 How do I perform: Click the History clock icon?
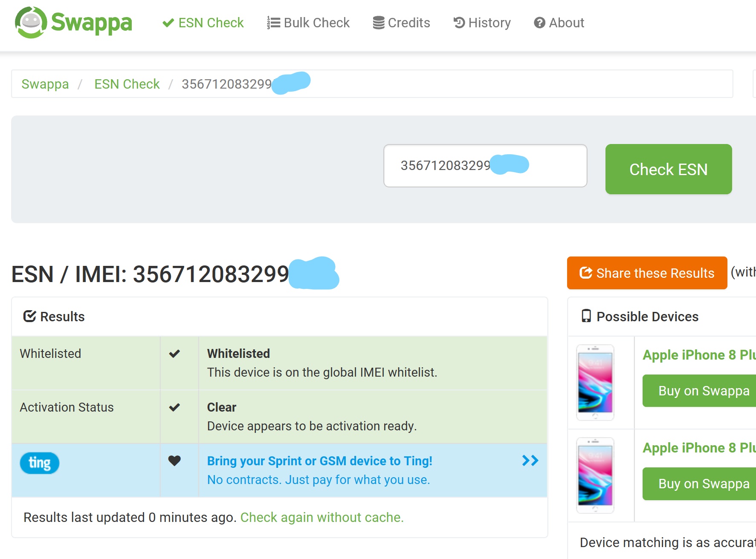459,23
